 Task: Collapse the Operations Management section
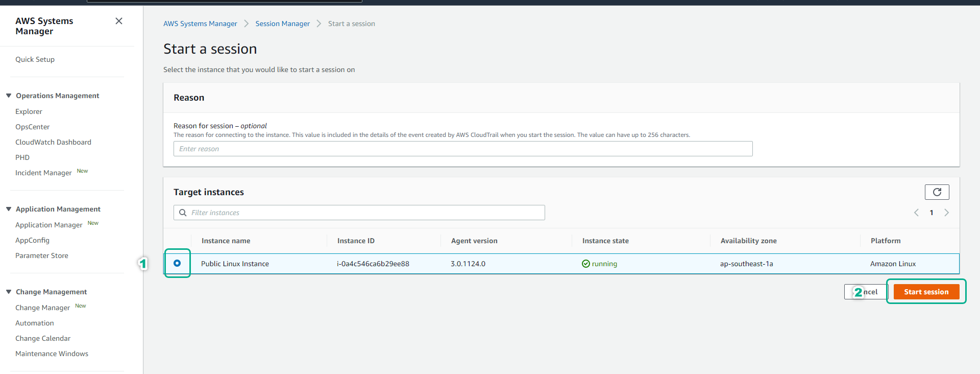click(x=9, y=96)
